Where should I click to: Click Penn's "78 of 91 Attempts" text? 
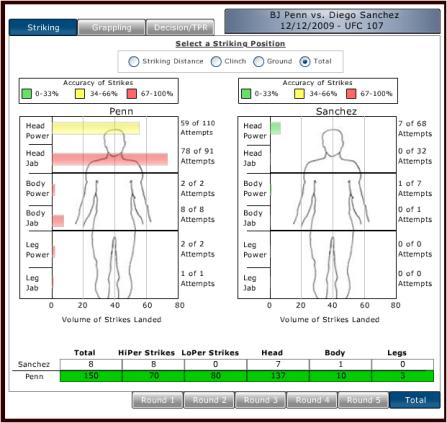point(197,156)
